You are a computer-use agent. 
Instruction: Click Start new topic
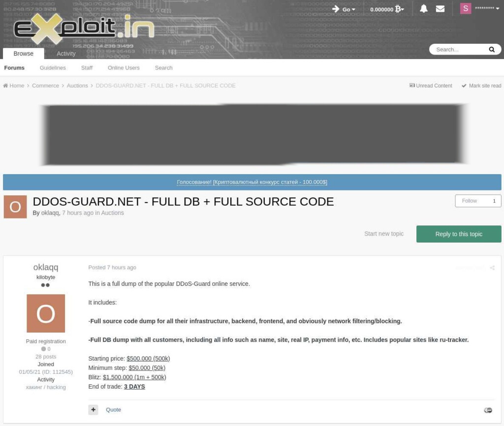point(384,234)
